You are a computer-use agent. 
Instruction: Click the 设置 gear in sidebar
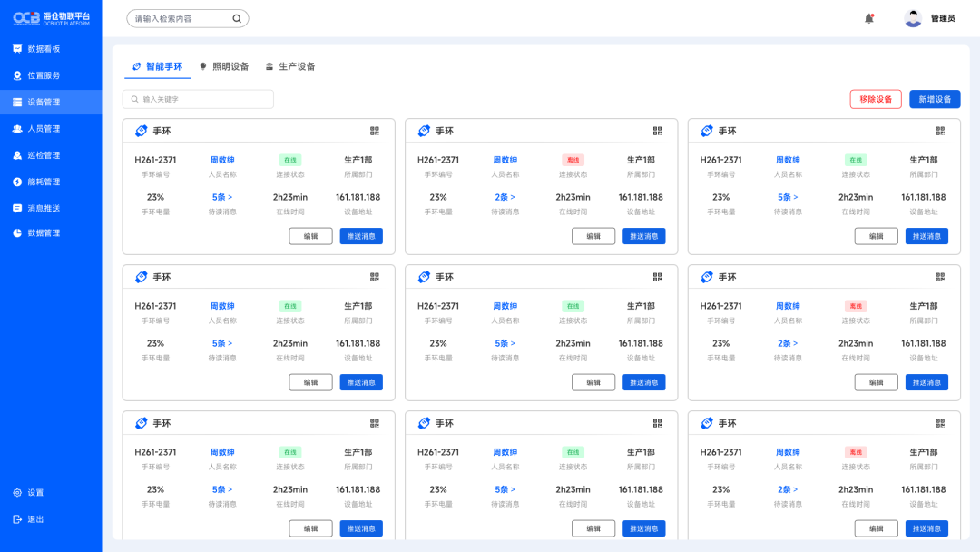click(x=17, y=493)
